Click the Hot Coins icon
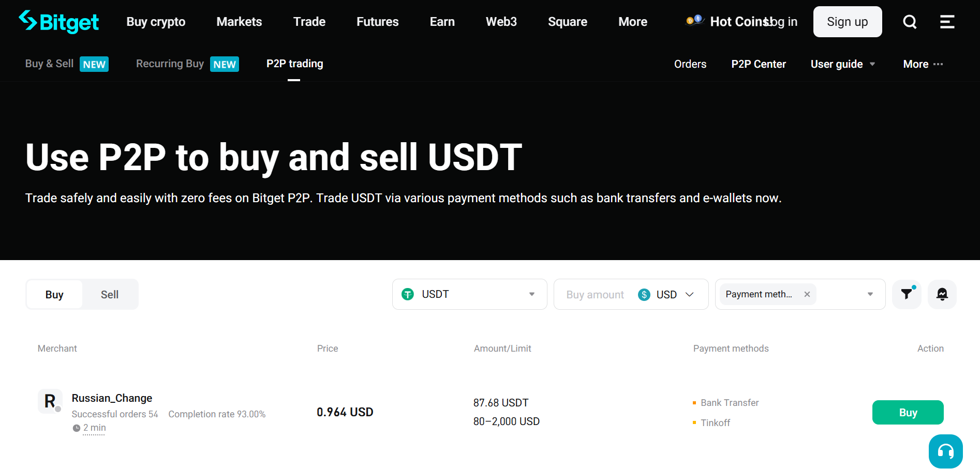Screen dimensions: 980x469 pos(694,21)
